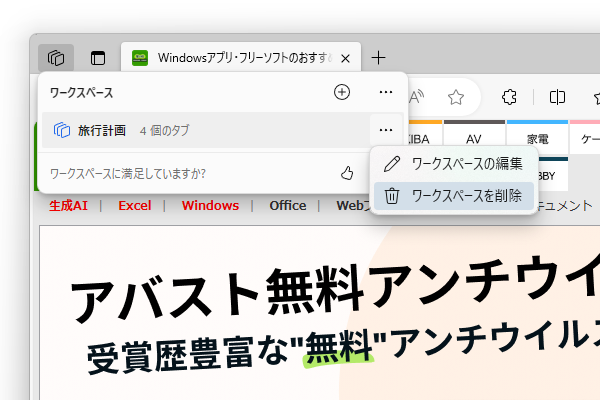Open the Excel link

coord(135,206)
